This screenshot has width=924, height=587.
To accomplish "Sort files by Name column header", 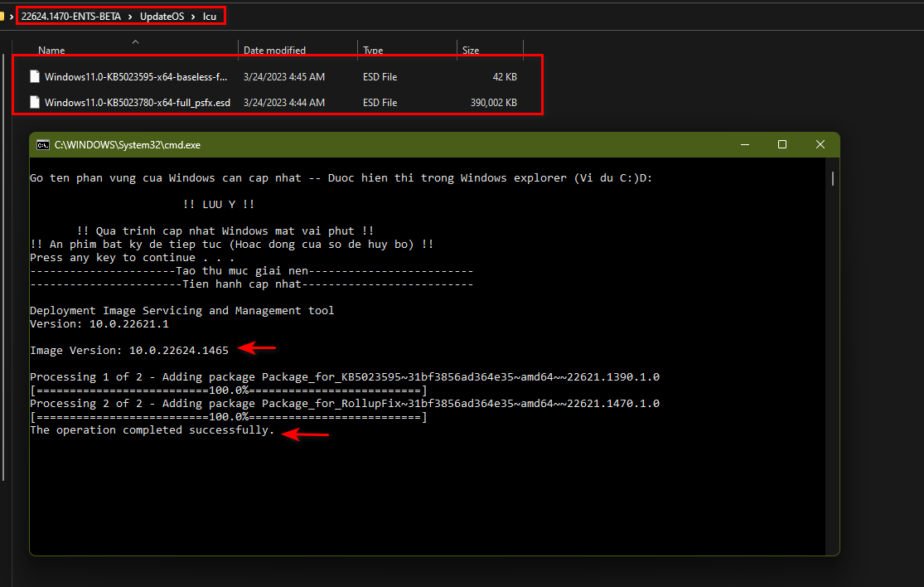I will pos(51,51).
